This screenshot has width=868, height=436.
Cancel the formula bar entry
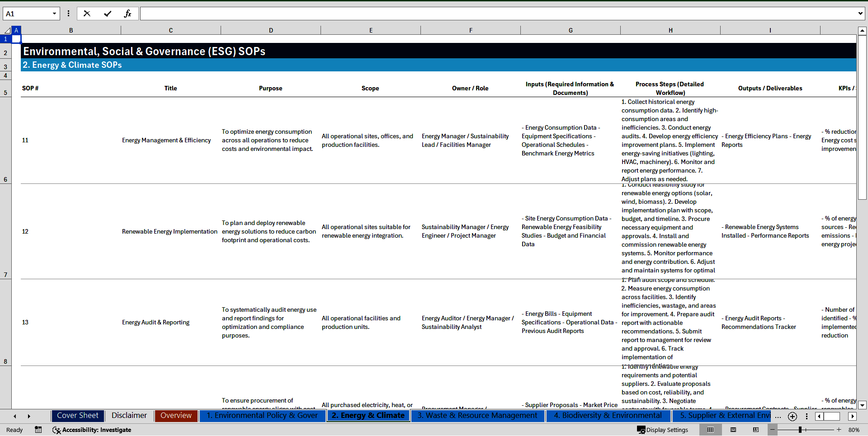coord(87,14)
